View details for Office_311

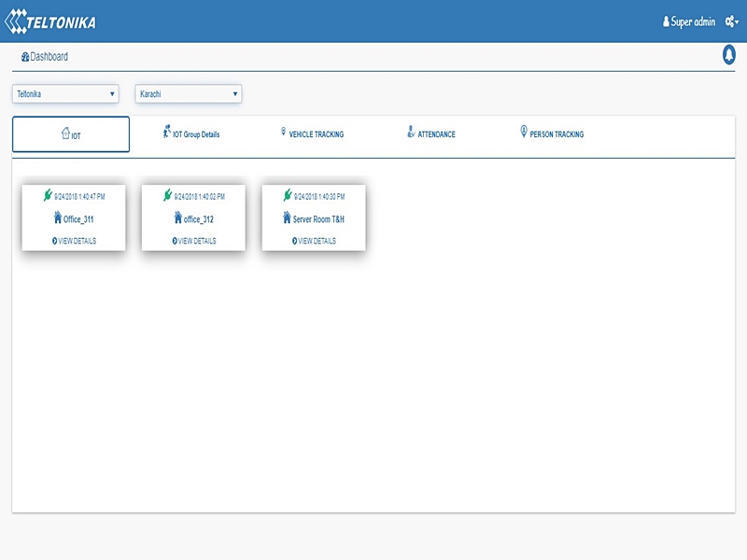[x=74, y=241]
